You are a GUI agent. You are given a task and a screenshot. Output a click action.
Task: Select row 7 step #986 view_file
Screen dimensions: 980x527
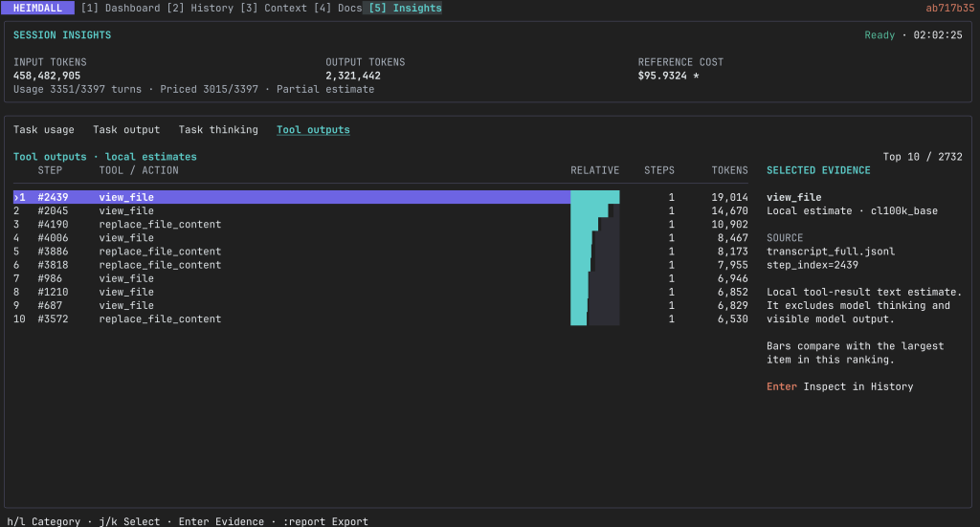[x=381, y=278]
